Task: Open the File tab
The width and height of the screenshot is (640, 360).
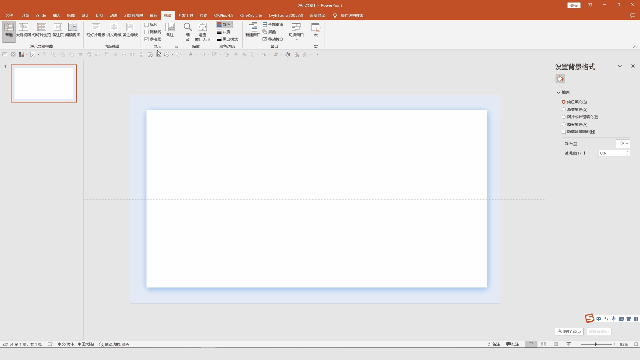Action: point(9,16)
